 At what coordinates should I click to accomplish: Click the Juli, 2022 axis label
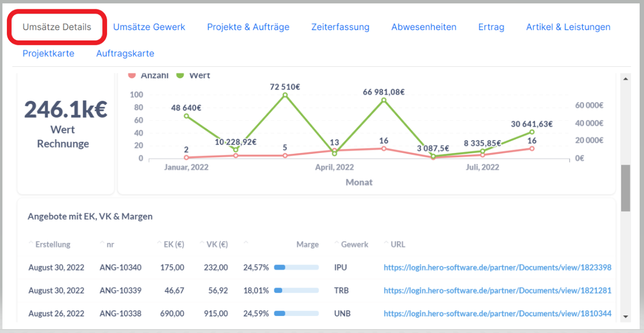pos(482,167)
